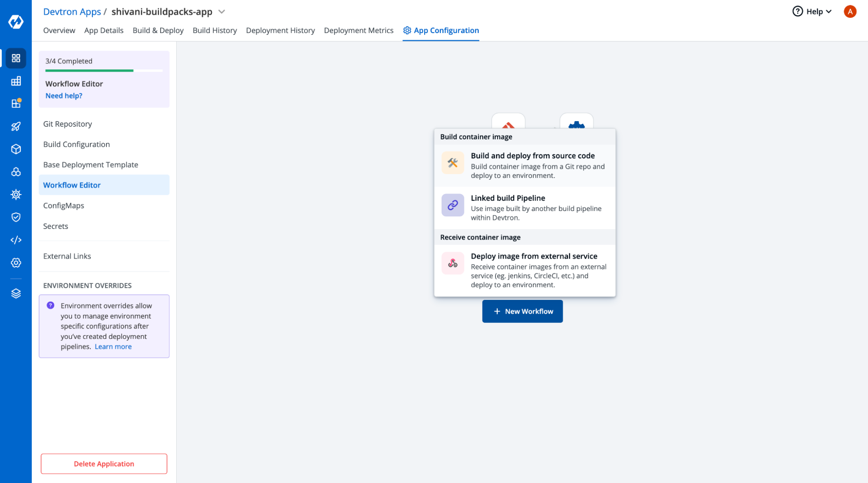Switch to the Overview tab
Screen dimensions: 868x483
click(x=59, y=30)
